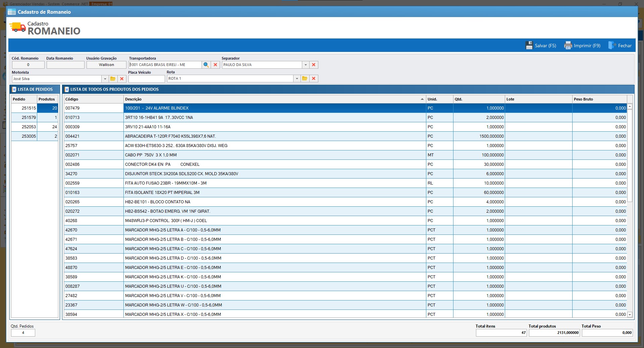Clear Motorista with the red X icon
The height and width of the screenshot is (348, 644).
coord(122,79)
